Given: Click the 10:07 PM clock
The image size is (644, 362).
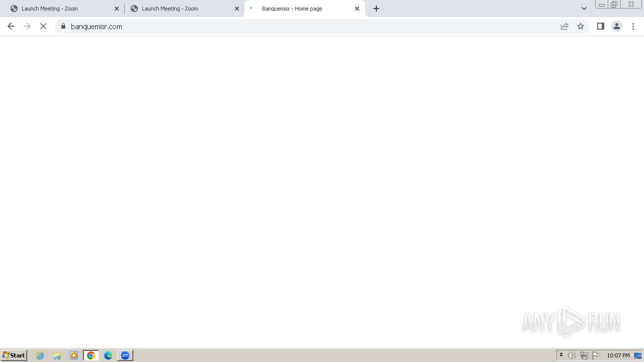Looking at the screenshot, I should coord(618,355).
